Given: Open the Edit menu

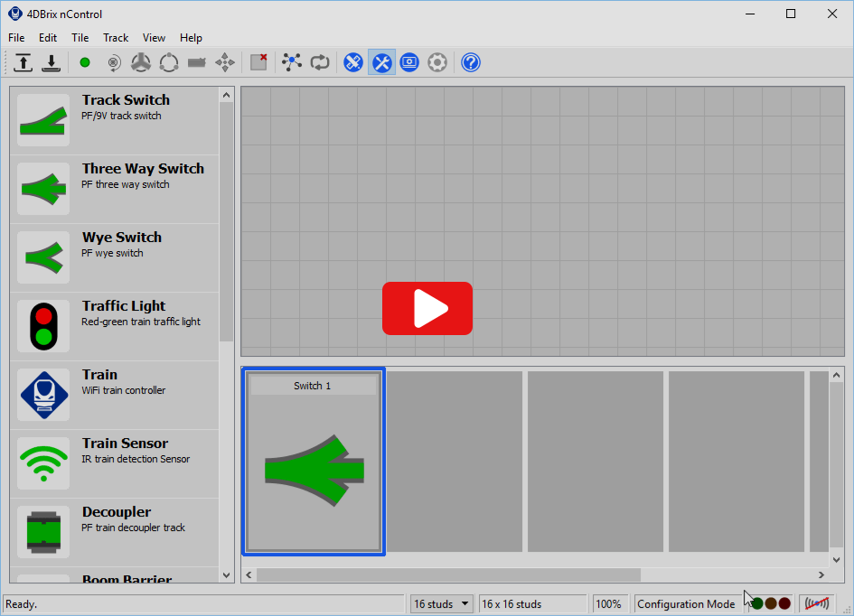Looking at the screenshot, I should point(47,38).
